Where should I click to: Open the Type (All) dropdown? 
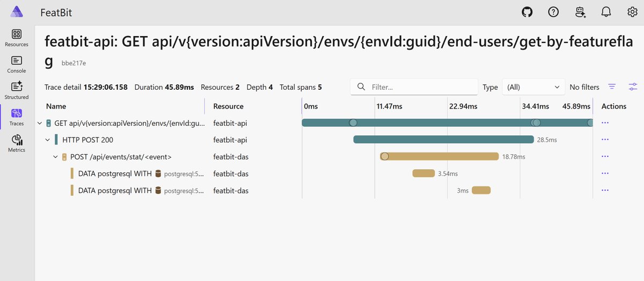click(x=533, y=87)
